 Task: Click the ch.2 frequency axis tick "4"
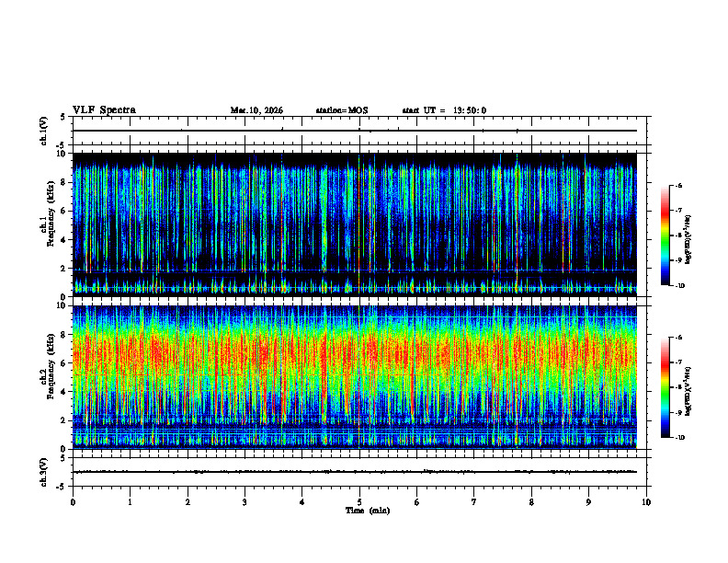pyautogui.click(x=64, y=393)
